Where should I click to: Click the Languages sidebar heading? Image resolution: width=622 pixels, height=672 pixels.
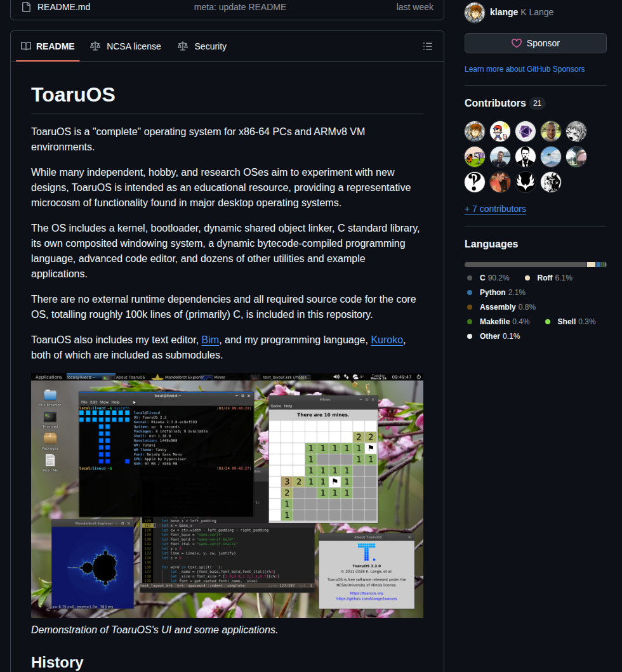[x=491, y=244]
